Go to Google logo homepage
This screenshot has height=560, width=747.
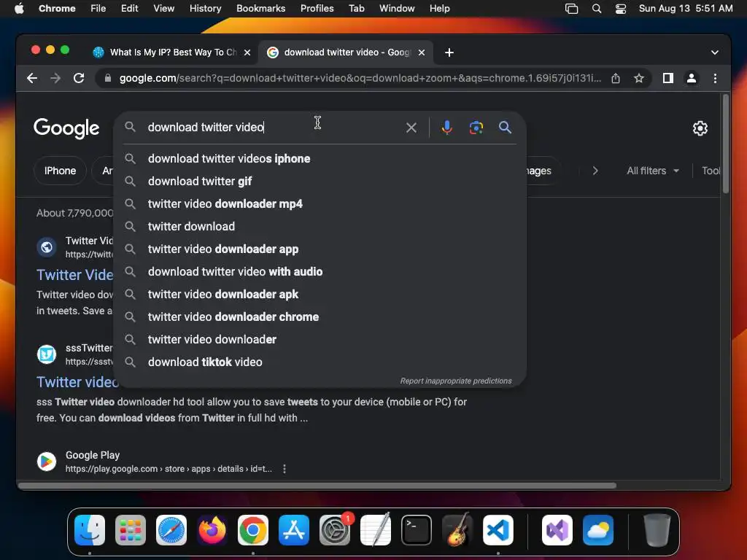[66, 128]
